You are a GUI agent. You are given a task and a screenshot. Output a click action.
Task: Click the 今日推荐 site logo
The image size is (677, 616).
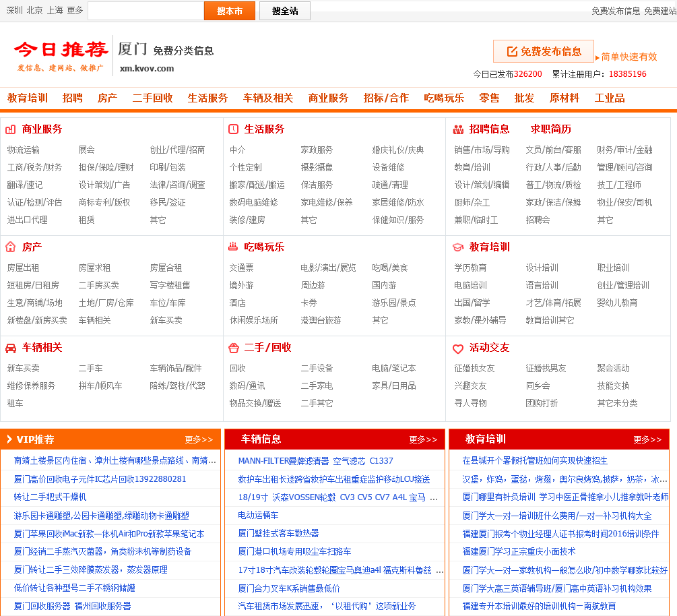point(61,56)
